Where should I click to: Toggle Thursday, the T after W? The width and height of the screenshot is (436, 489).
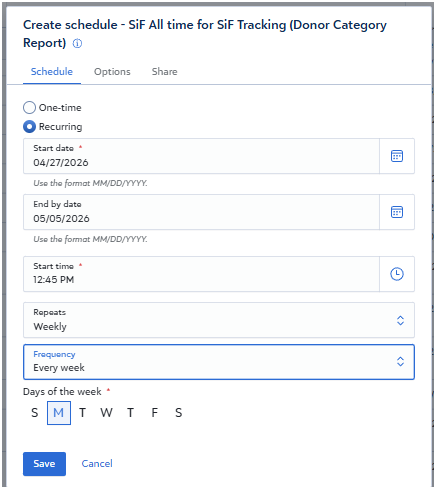click(130, 413)
